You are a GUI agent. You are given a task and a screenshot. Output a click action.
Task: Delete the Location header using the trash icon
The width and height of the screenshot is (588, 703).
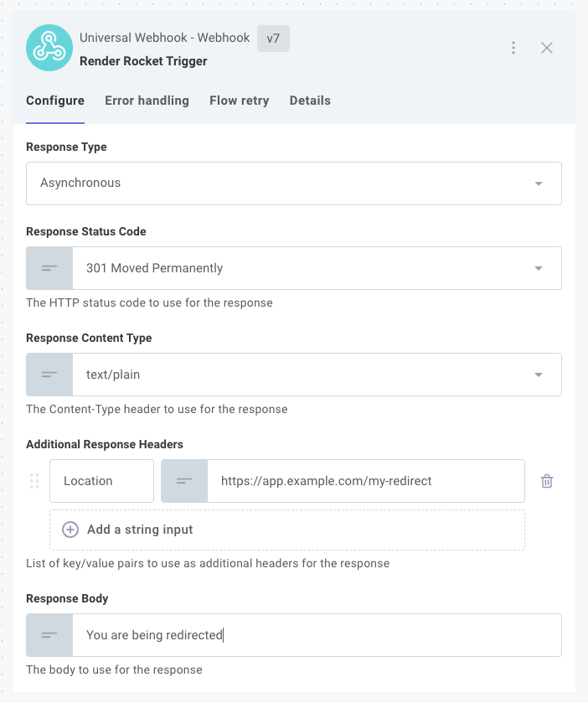pyautogui.click(x=547, y=481)
